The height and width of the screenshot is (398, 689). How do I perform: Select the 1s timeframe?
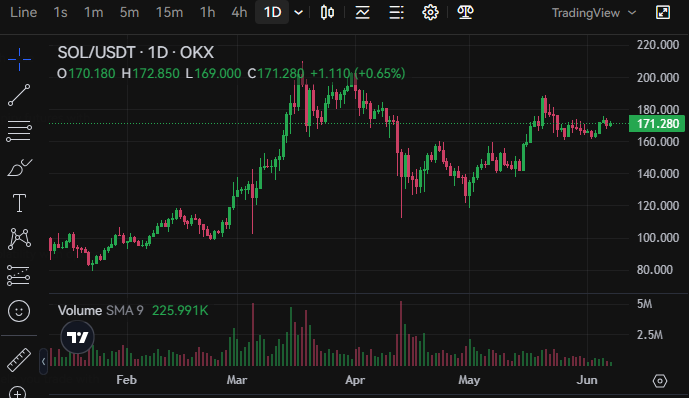click(x=60, y=12)
